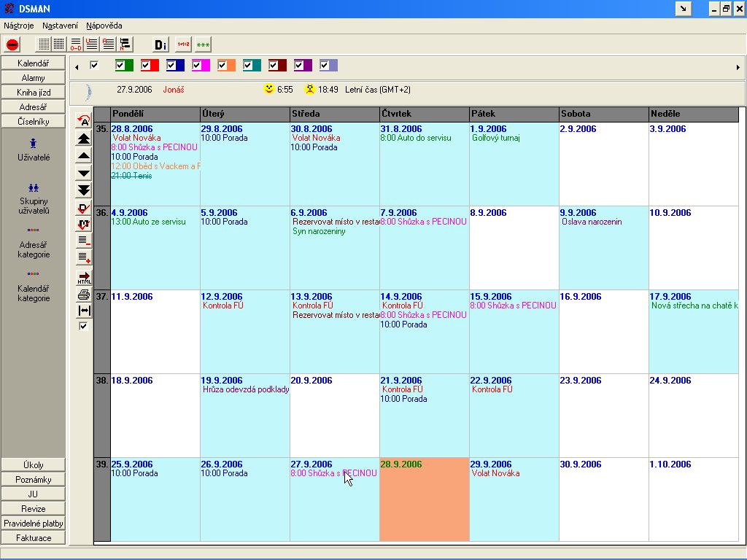Toggle the red category checkbox
The height and width of the screenshot is (560, 747).
pos(146,65)
